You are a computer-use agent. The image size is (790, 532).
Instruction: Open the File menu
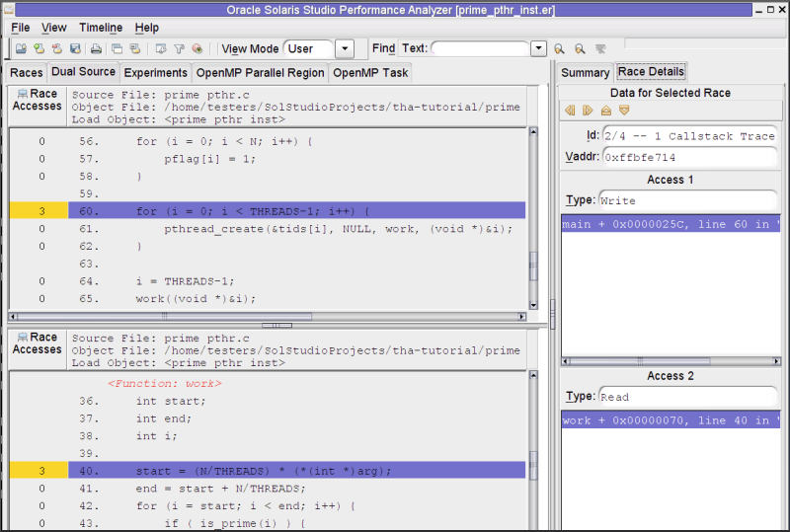pyautogui.click(x=21, y=28)
